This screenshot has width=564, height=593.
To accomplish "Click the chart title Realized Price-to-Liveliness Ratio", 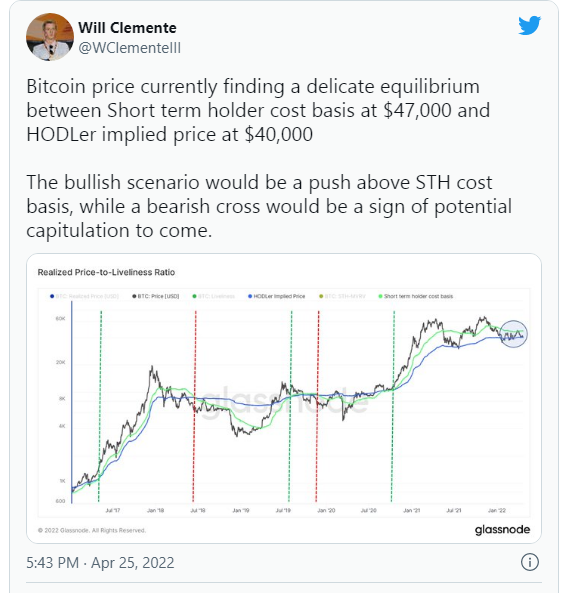I will [x=106, y=272].
